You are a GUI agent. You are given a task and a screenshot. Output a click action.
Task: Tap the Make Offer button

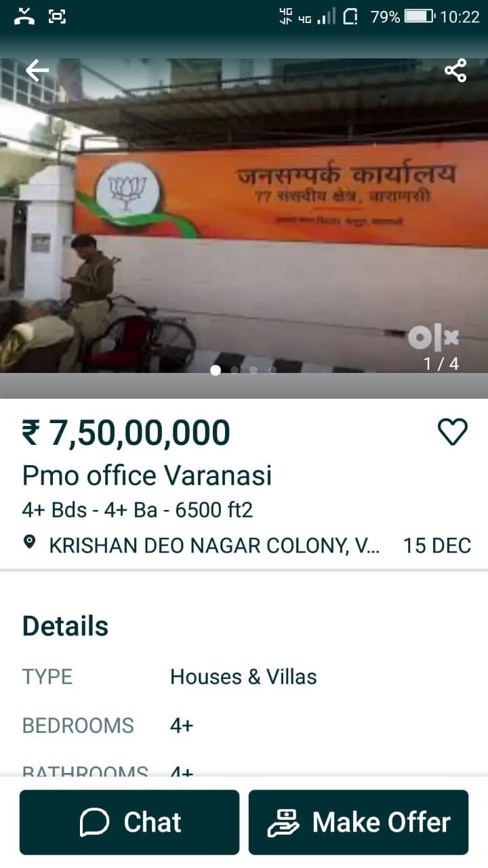pyautogui.click(x=359, y=822)
